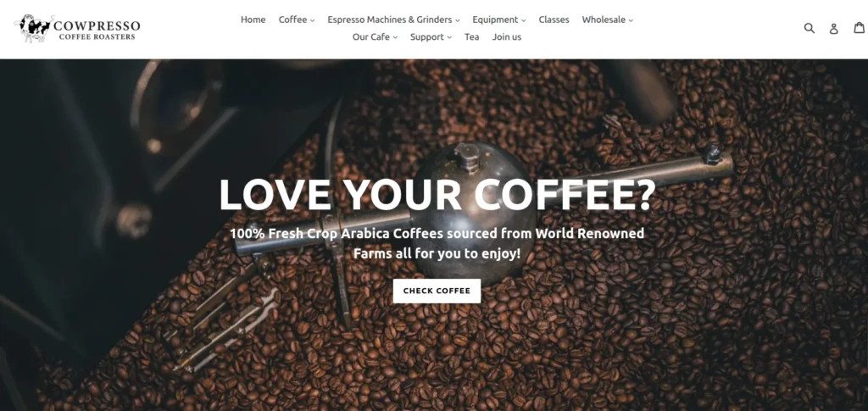
Task: Expand the Coffee dropdown menu
Action: [x=296, y=19]
